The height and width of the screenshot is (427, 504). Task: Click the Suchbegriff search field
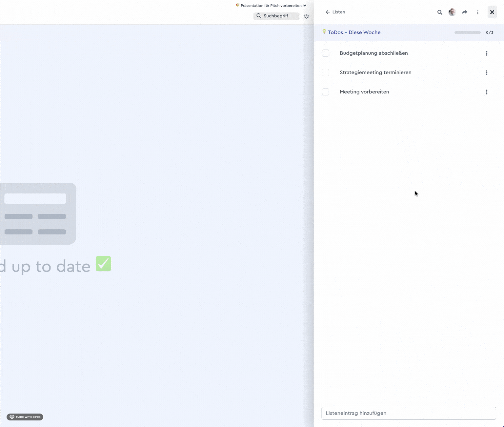276,16
